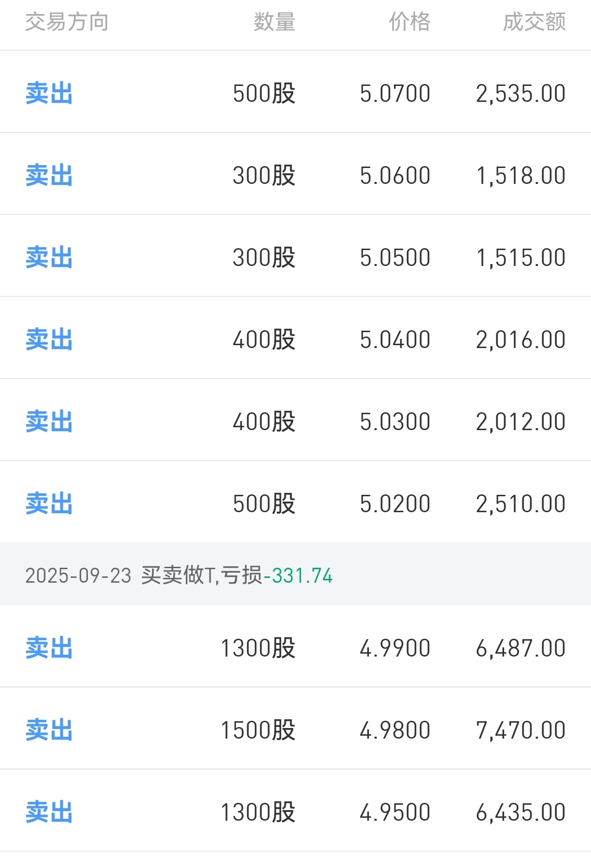The image size is (591, 868).
Task: Tap the 1,518.00 turnover amount
Action: (x=521, y=176)
